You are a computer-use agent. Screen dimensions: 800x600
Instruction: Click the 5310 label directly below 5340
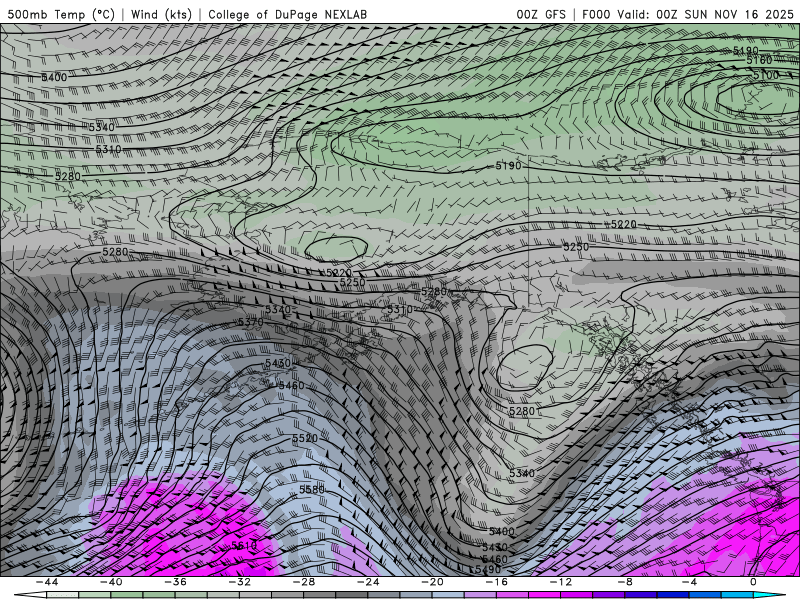tap(108, 149)
